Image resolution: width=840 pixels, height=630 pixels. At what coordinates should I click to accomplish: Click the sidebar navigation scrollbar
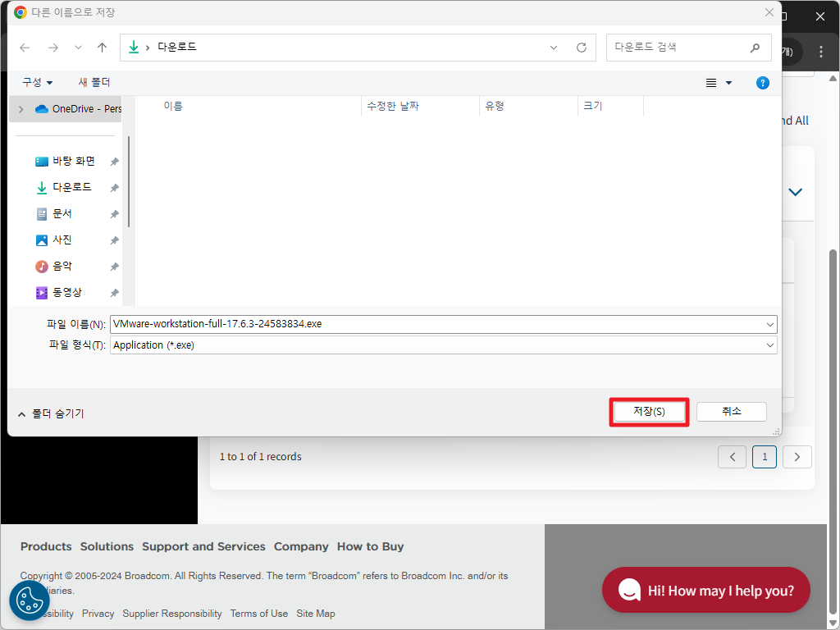pos(129,182)
